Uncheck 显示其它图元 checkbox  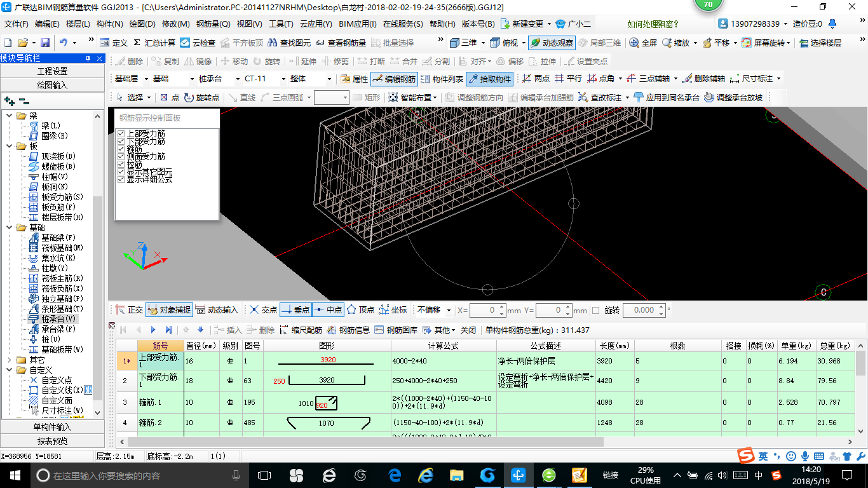coord(121,172)
